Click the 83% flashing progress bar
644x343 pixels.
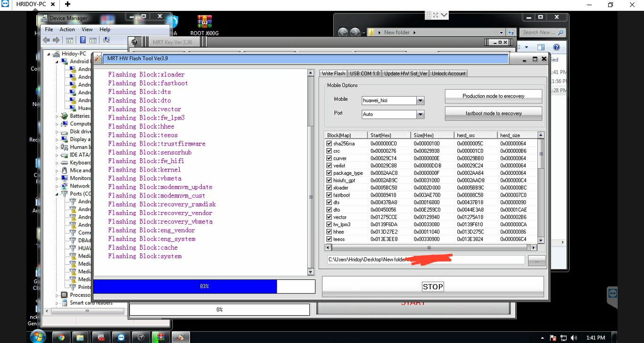coord(204,286)
